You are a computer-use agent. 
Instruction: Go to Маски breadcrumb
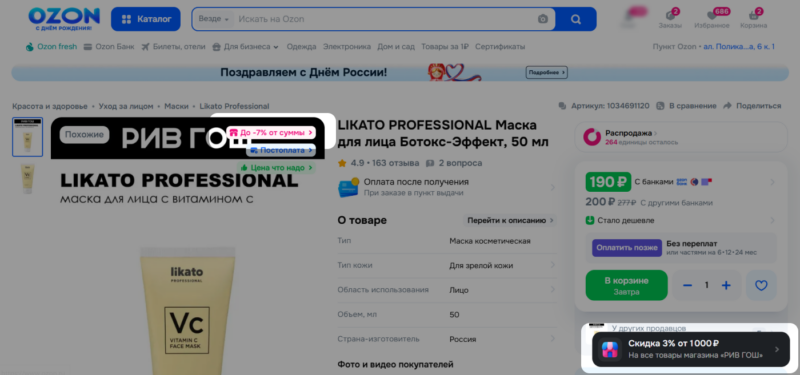176,107
